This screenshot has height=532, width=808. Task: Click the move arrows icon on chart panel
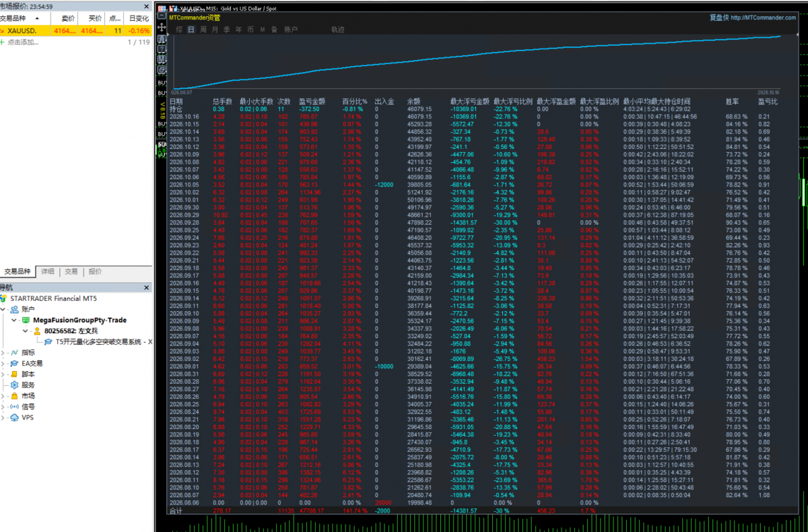(x=162, y=28)
